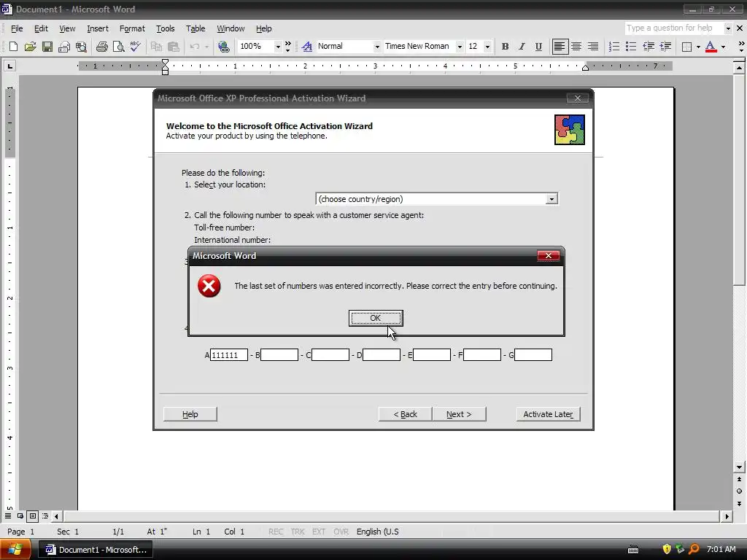Toggle Center alignment
Viewport: 747px width, 560px height.
click(x=576, y=46)
